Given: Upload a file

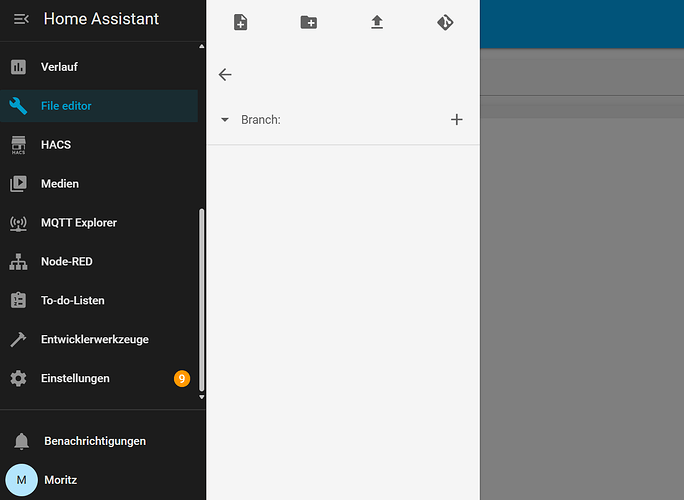Looking at the screenshot, I should click(x=377, y=22).
